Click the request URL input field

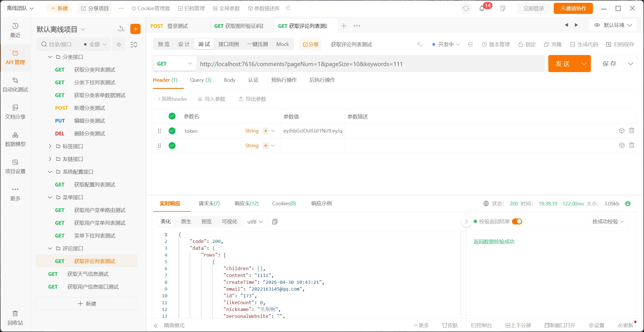[x=371, y=64]
